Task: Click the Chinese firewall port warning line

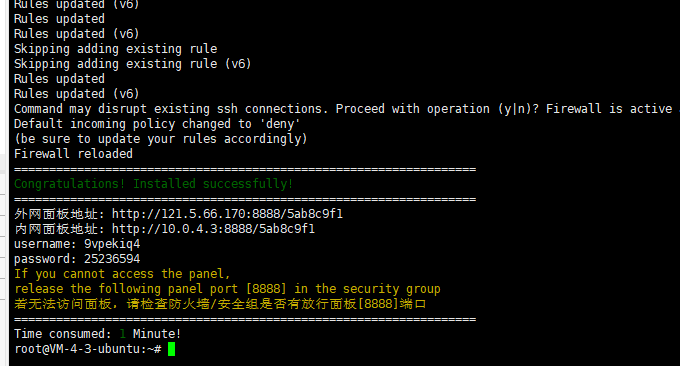Action: point(220,304)
